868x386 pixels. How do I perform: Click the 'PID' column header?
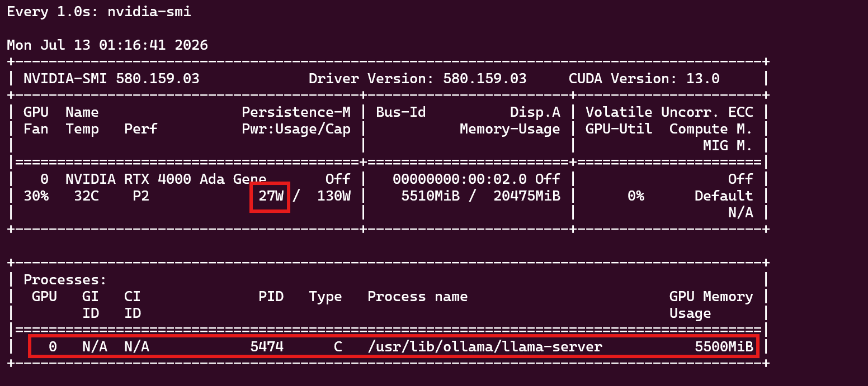click(x=271, y=297)
